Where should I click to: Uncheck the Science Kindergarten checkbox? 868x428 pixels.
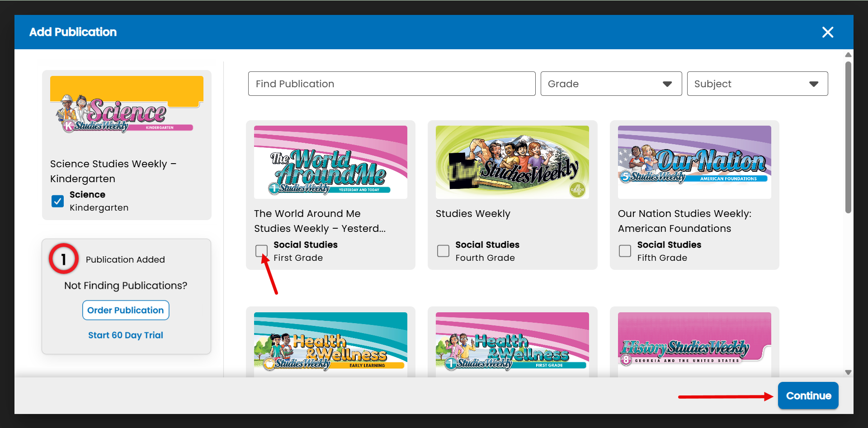(x=58, y=201)
